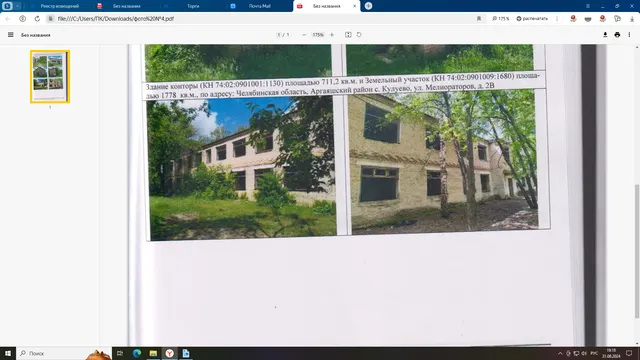Zoom in with the plus button
The height and width of the screenshot is (360, 640).
(332, 35)
